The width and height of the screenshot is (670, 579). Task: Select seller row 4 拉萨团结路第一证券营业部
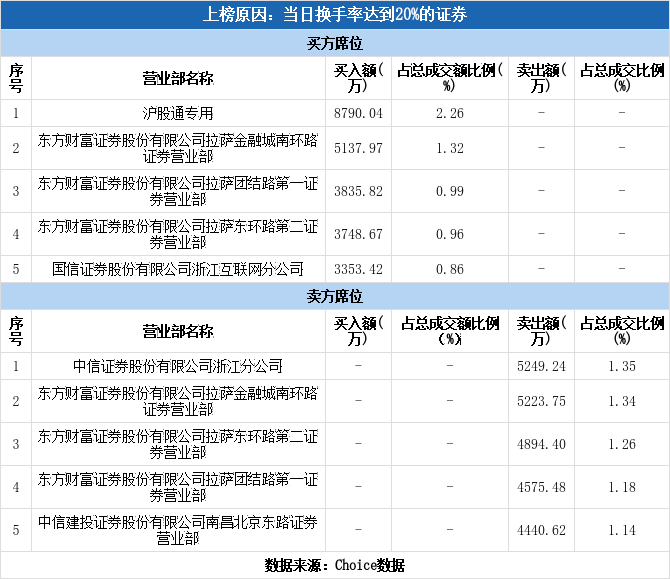click(x=178, y=487)
